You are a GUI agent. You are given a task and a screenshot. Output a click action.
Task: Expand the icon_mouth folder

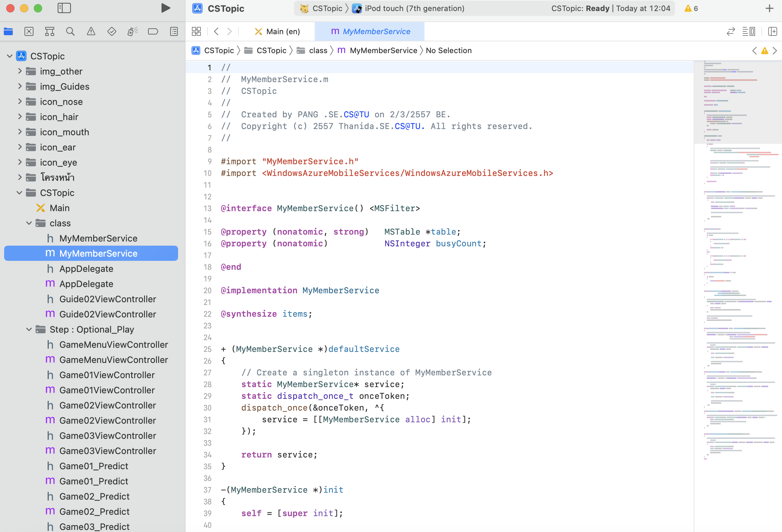pos(20,132)
